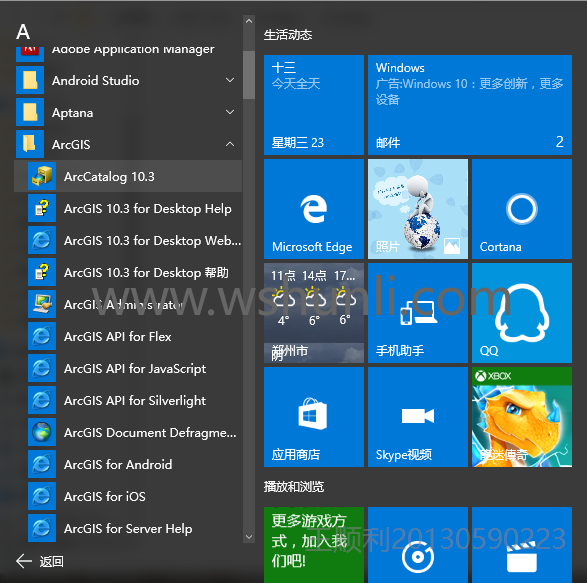Image resolution: width=587 pixels, height=583 pixels.
Task: Open the XBOX dragon game tile
Action: click(x=522, y=417)
